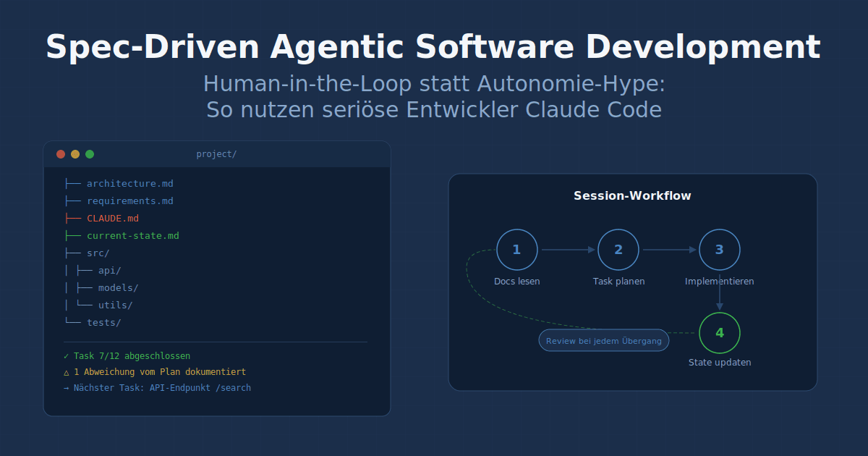Select architecture.md in the project tree
The height and width of the screenshot is (456, 868).
pos(130,184)
